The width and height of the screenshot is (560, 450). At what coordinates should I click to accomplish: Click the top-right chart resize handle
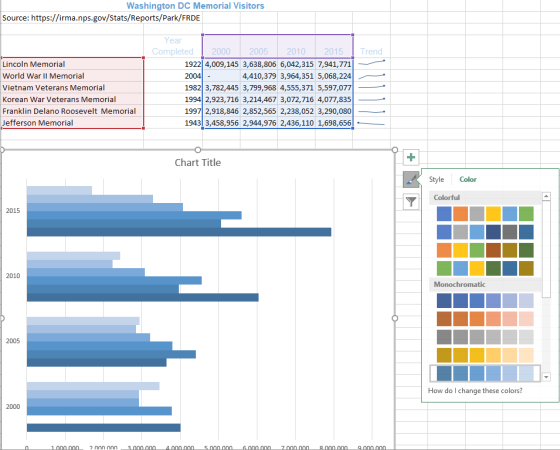(395, 150)
